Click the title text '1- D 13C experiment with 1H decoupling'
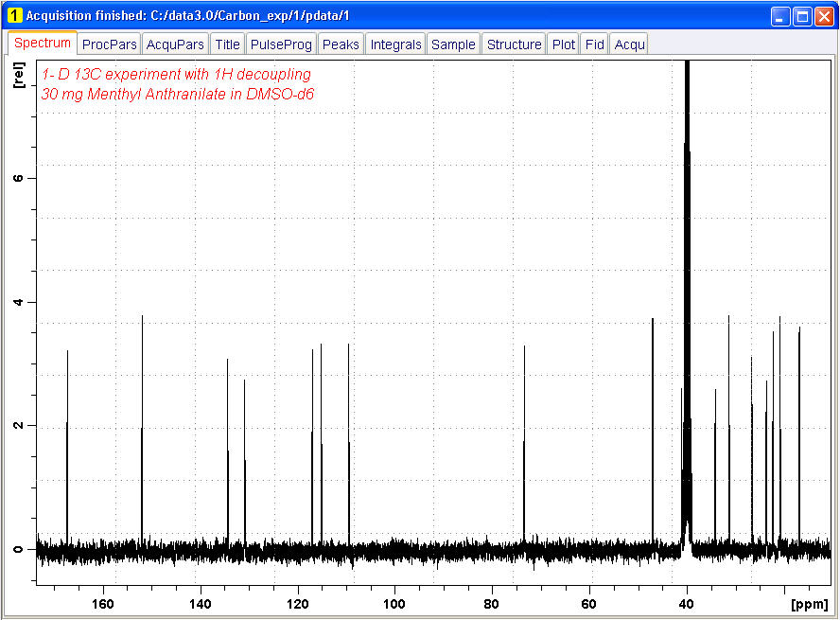Viewport: 840px width, 620px height. point(176,74)
